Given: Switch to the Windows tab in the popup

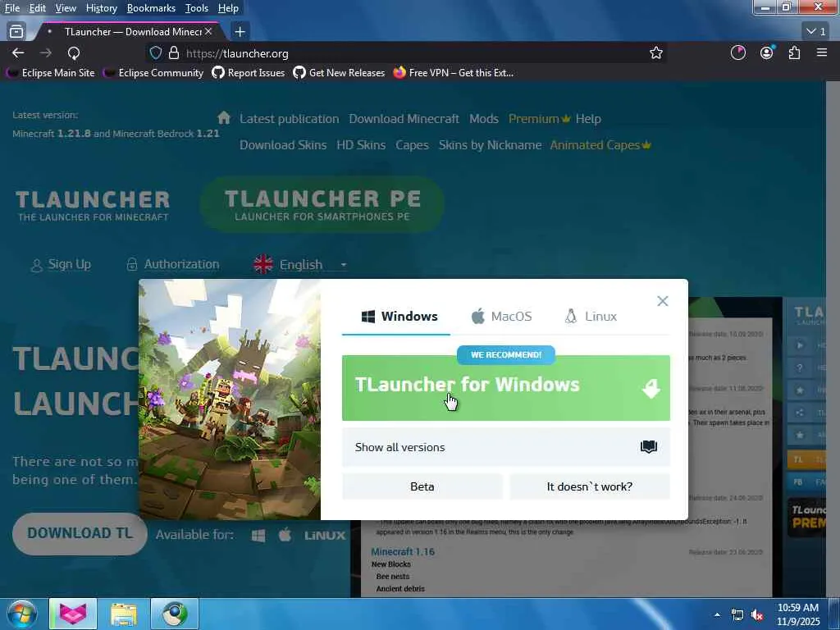Looking at the screenshot, I should 399,316.
